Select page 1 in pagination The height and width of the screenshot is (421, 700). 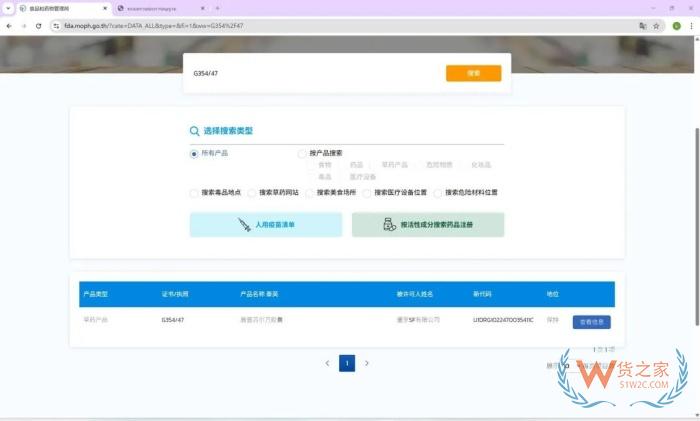347,363
